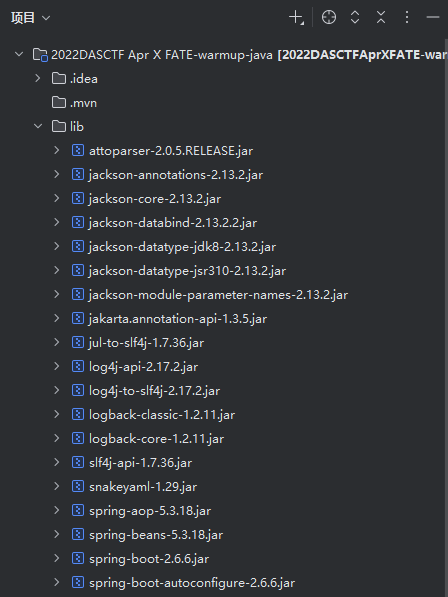This screenshot has width=448, height=597.
Task: Expand spring-beans-5.3.18.jar node
Action: [57, 534]
